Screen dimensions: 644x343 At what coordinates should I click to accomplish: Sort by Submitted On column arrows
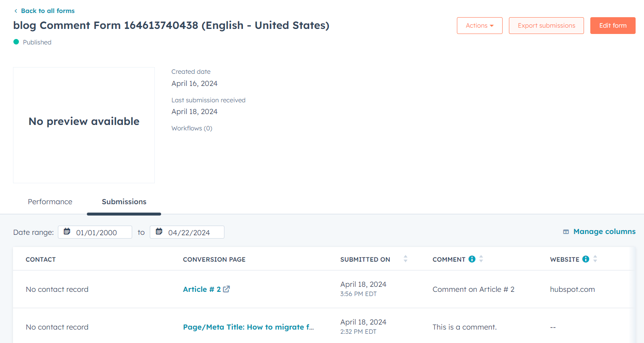pos(405,259)
